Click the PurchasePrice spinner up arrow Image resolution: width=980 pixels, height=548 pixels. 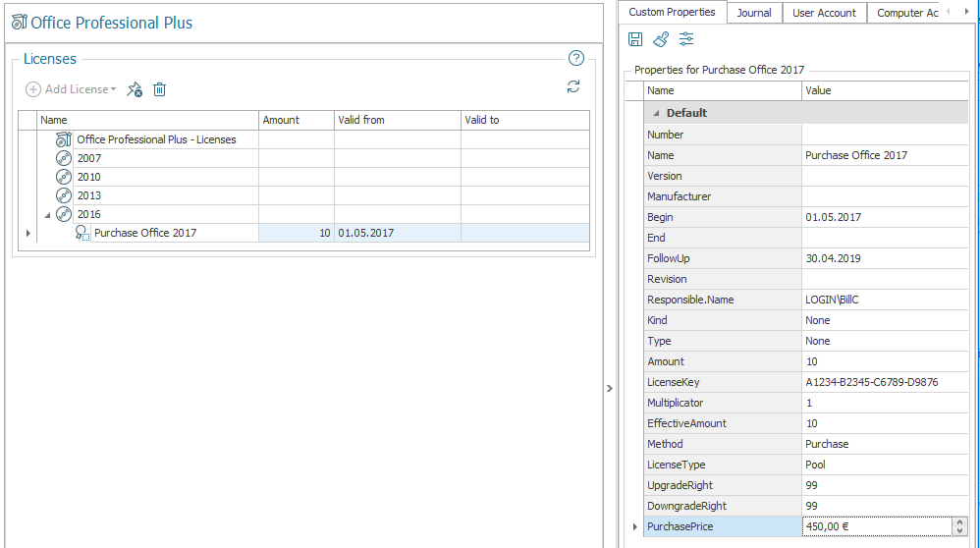pos(960,521)
